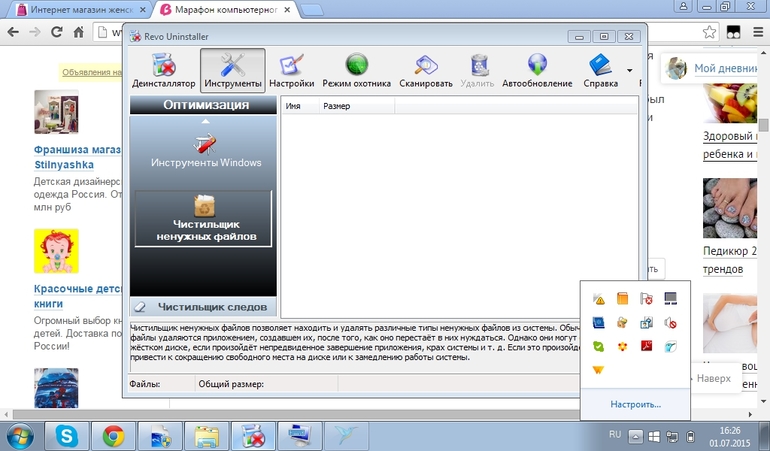Reload the page in Chrome
Image resolution: width=770 pixels, height=451 pixels.
click(x=56, y=32)
